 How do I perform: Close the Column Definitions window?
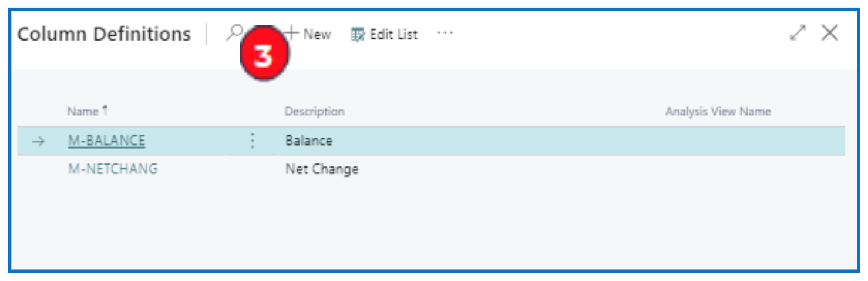point(829,33)
